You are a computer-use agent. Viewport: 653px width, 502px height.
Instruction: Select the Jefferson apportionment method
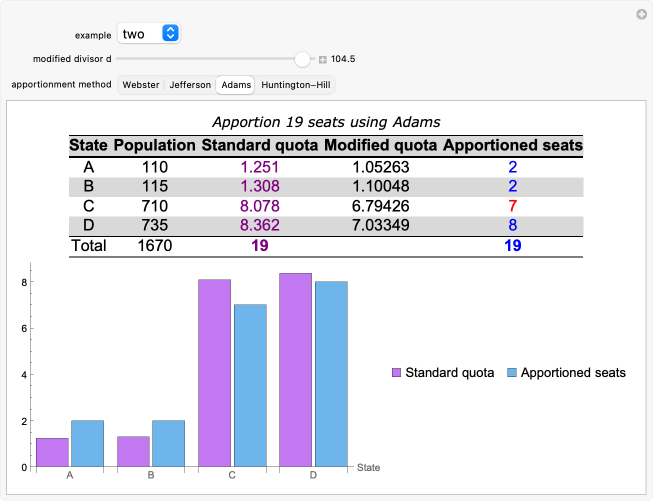(190, 85)
